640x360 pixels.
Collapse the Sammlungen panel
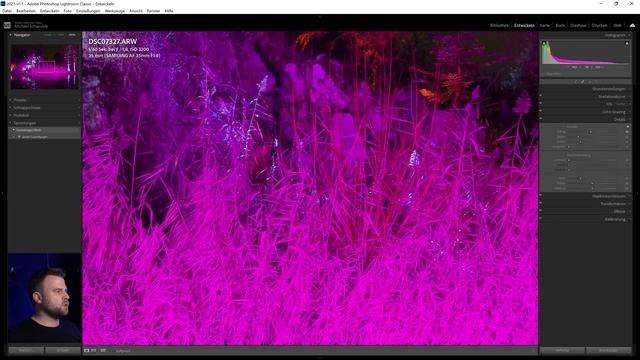[11, 123]
